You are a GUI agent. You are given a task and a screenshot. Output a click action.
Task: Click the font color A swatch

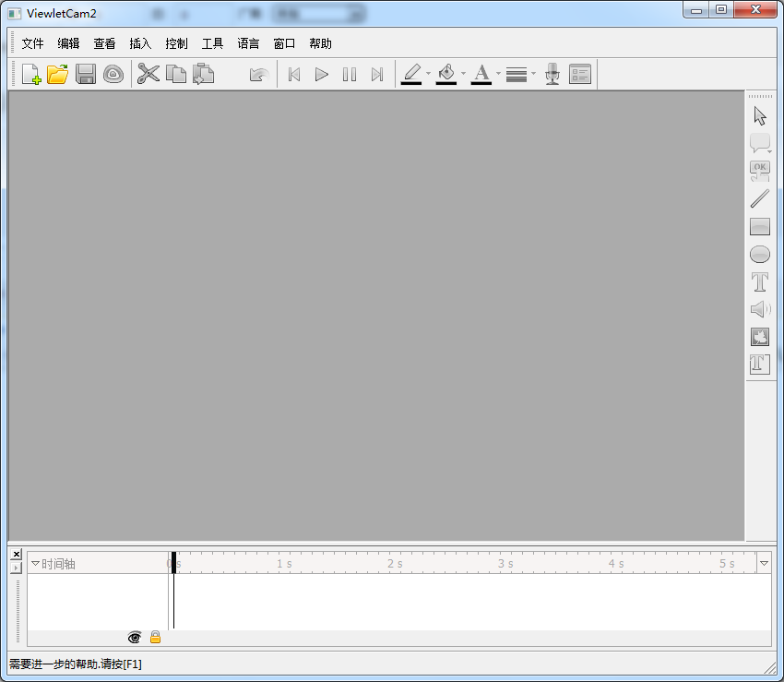(x=481, y=74)
